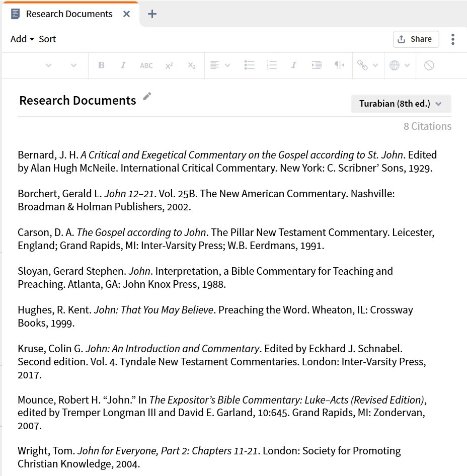Open the text alignment dropdown

[x=220, y=65]
